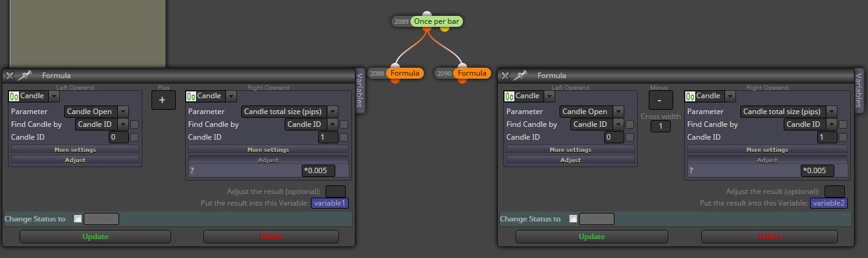Tick Candle ID checkbox, Minus formula Right Operand
Viewport: 868px width, 258px height.
pyautogui.click(x=843, y=137)
